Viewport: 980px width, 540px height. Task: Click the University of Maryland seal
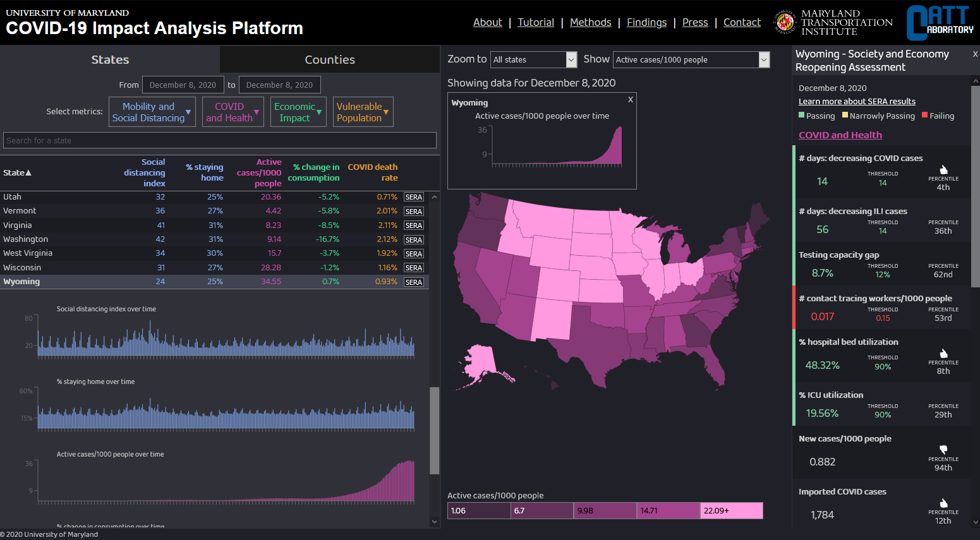click(783, 21)
